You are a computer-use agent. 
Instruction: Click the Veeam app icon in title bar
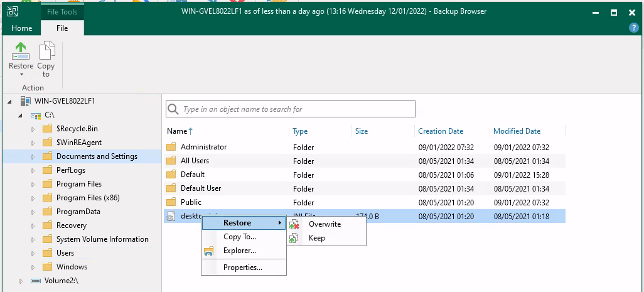click(x=13, y=11)
